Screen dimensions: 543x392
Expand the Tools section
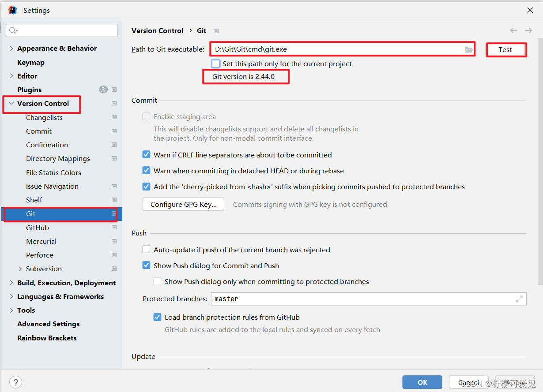[11, 310]
